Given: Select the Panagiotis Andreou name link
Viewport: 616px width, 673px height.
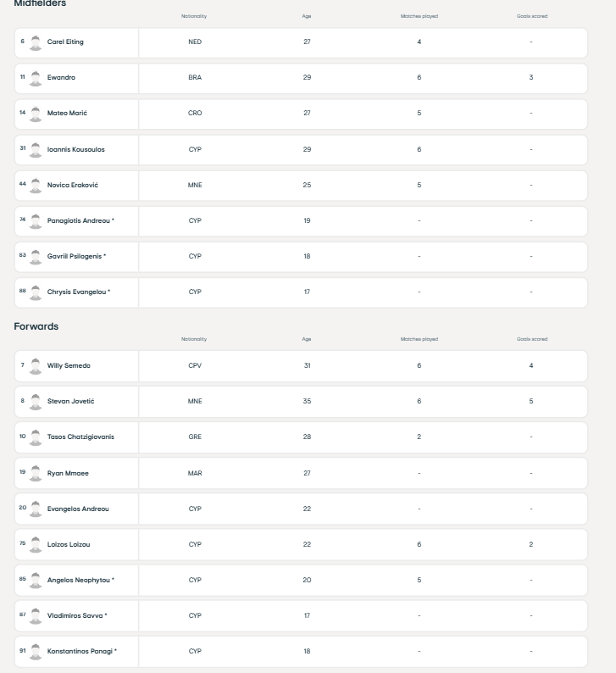Looking at the screenshot, I should [80, 221].
